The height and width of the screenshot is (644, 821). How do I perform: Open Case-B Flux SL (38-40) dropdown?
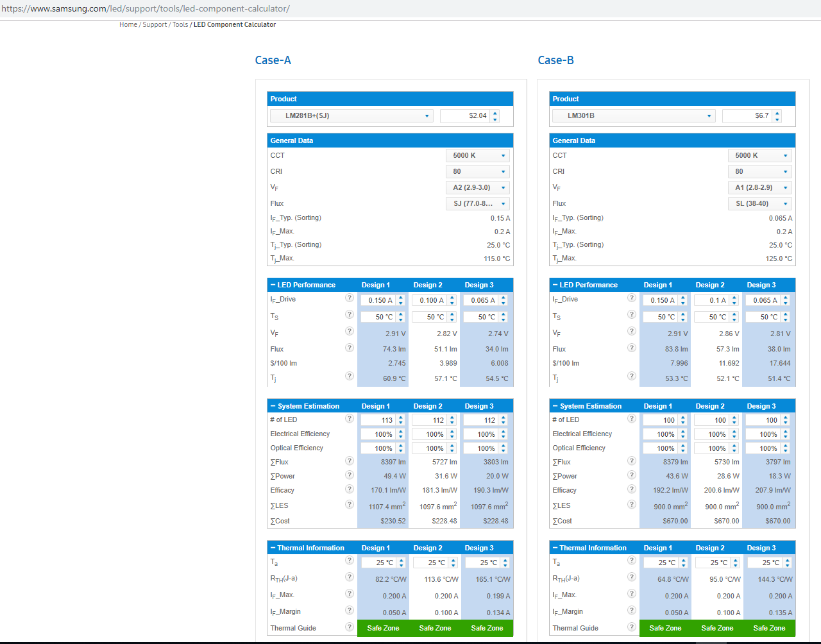pos(760,204)
